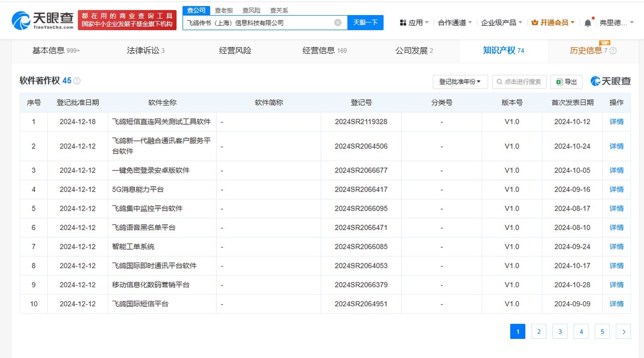Select the 查老板 search tab
Viewport: 644px width, 358px height.
tap(223, 10)
